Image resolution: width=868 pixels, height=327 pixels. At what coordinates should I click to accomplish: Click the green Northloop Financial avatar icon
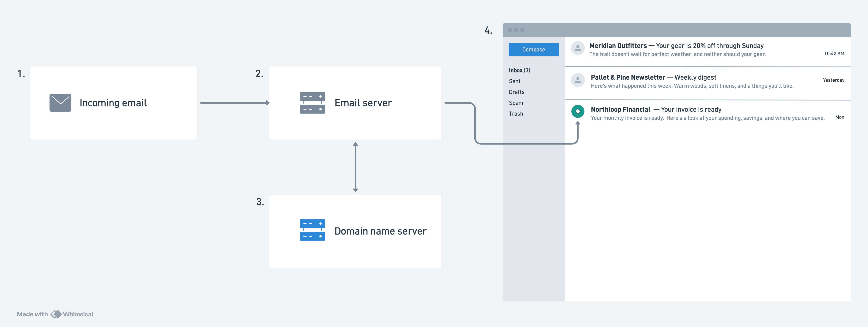point(578,112)
